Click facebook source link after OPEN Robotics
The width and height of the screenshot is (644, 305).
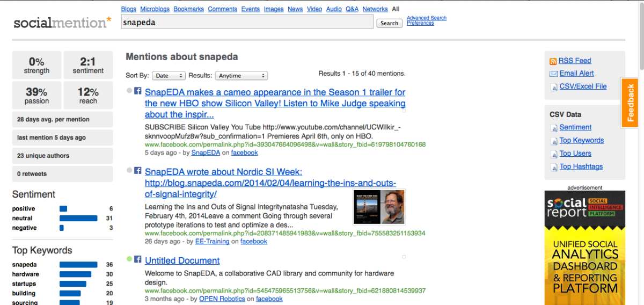pyautogui.click(x=269, y=299)
